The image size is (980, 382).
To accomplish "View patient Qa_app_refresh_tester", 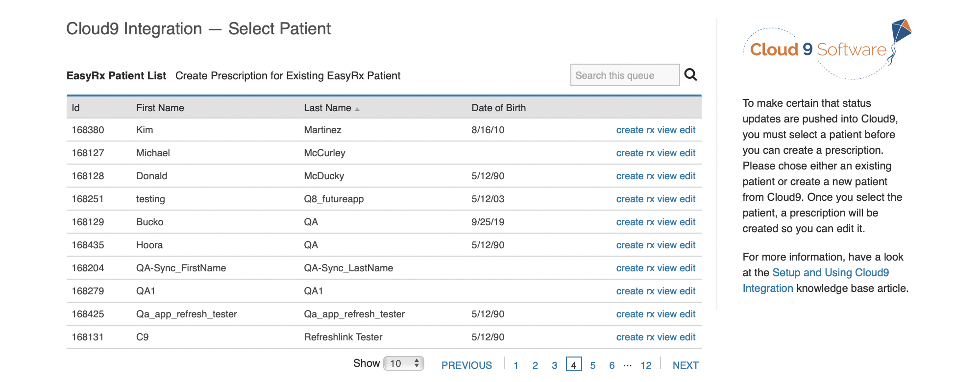I will pos(667,314).
